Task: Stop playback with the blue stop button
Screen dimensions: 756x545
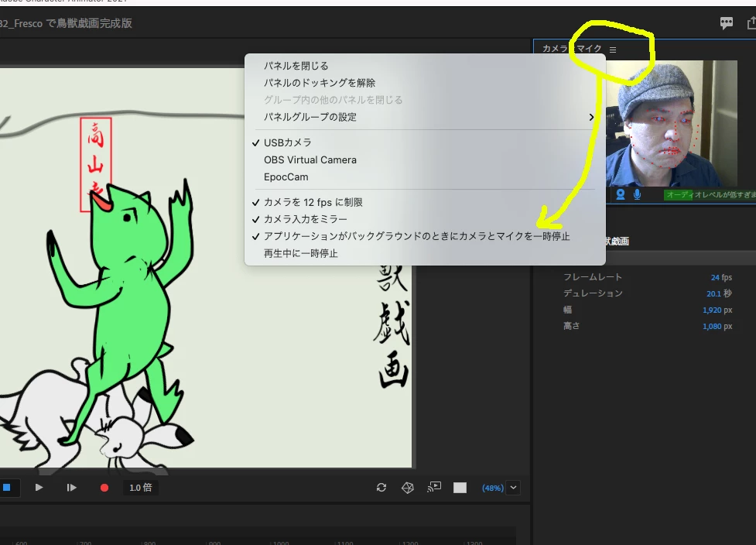Action: (7, 488)
